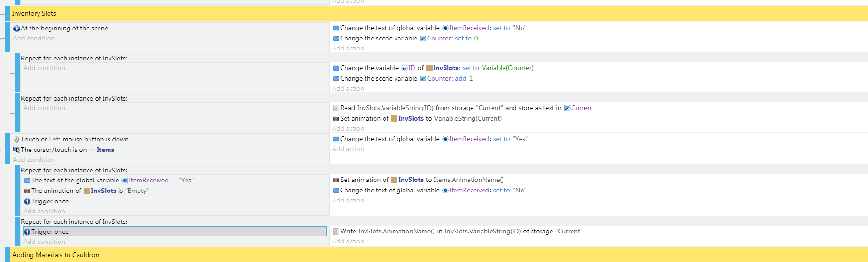Click the 'Trigger once' condition under 'Empty' check

(46, 202)
